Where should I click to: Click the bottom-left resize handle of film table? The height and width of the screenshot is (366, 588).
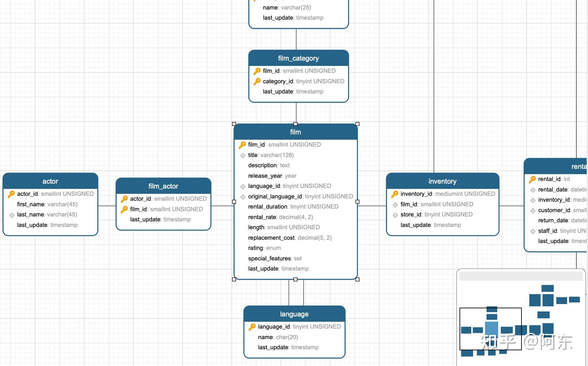click(234, 279)
